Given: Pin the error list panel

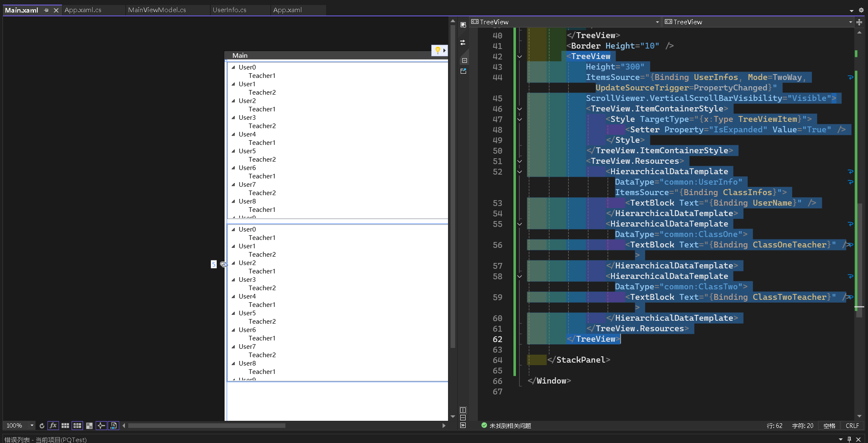Looking at the screenshot, I should pyautogui.click(x=850, y=439).
